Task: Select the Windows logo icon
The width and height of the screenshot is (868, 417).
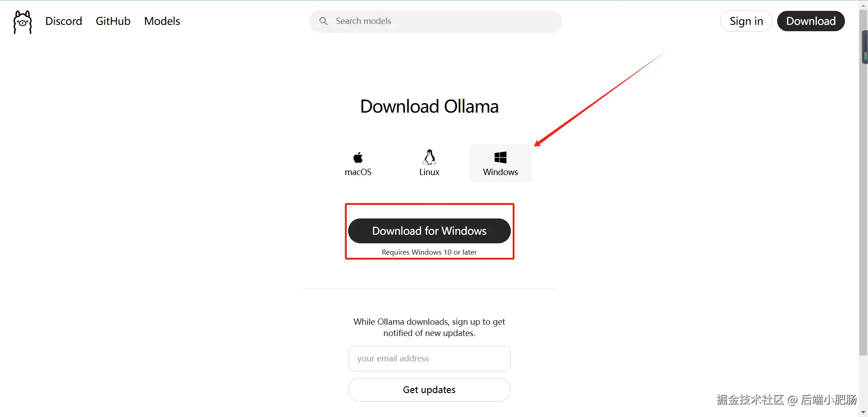Action: (x=500, y=157)
